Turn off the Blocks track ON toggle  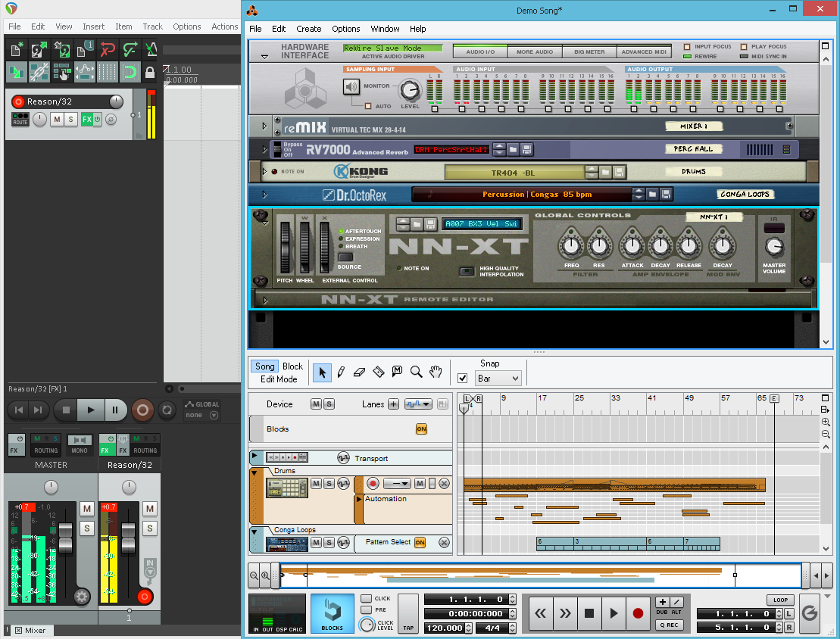click(421, 429)
